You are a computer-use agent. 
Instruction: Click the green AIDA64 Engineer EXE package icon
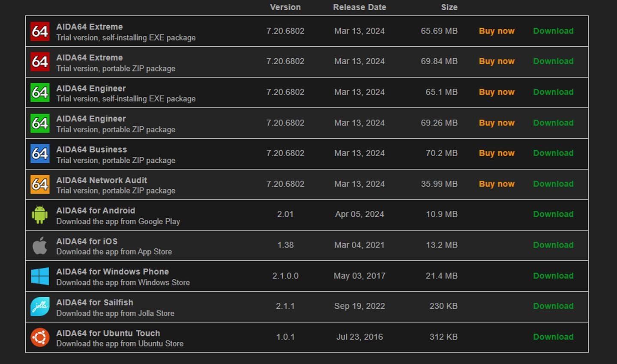tap(40, 92)
